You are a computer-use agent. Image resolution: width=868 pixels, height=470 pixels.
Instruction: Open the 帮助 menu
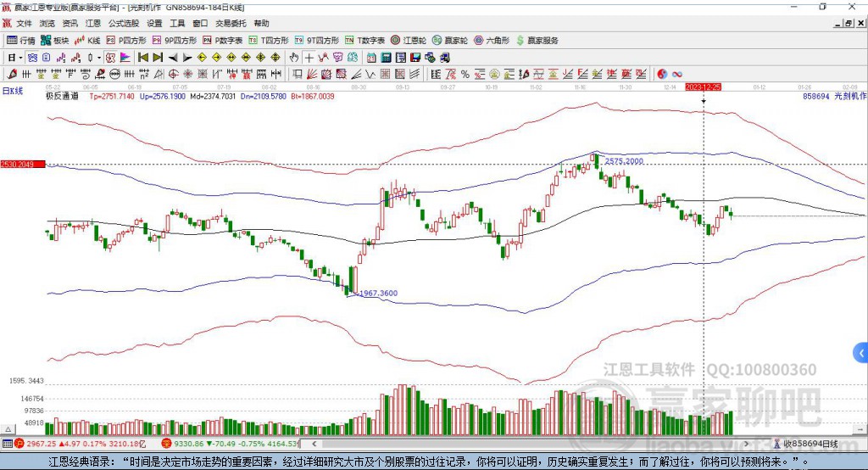(x=261, y=23)
